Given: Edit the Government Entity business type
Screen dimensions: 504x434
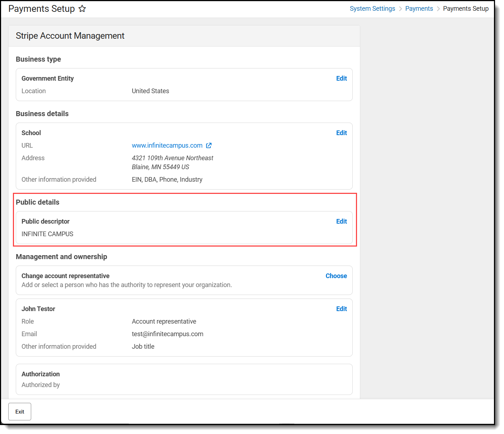Looking at the screenshot, I should point(341,78).
